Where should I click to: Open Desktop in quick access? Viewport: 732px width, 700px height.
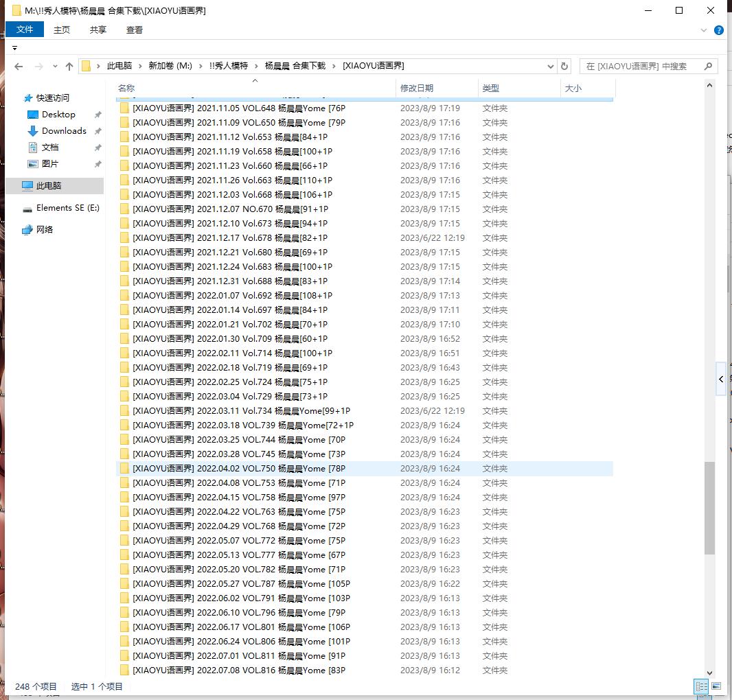click(58, 115)
